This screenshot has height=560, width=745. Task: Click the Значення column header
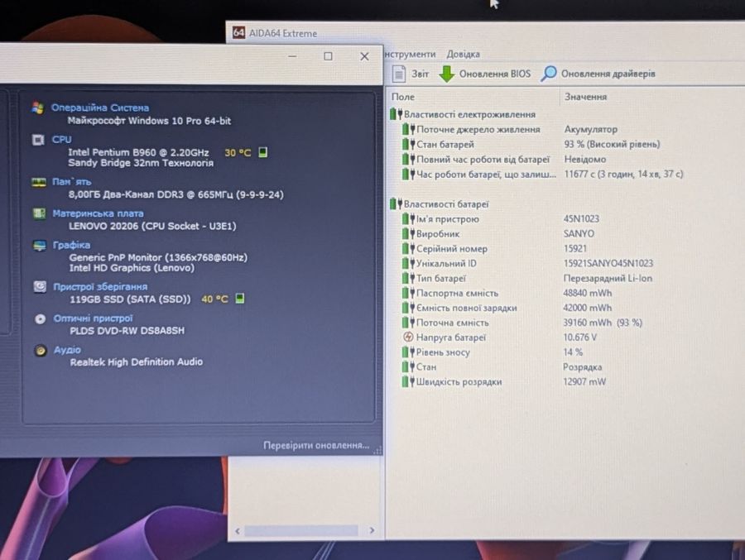[x=585, y=97]
